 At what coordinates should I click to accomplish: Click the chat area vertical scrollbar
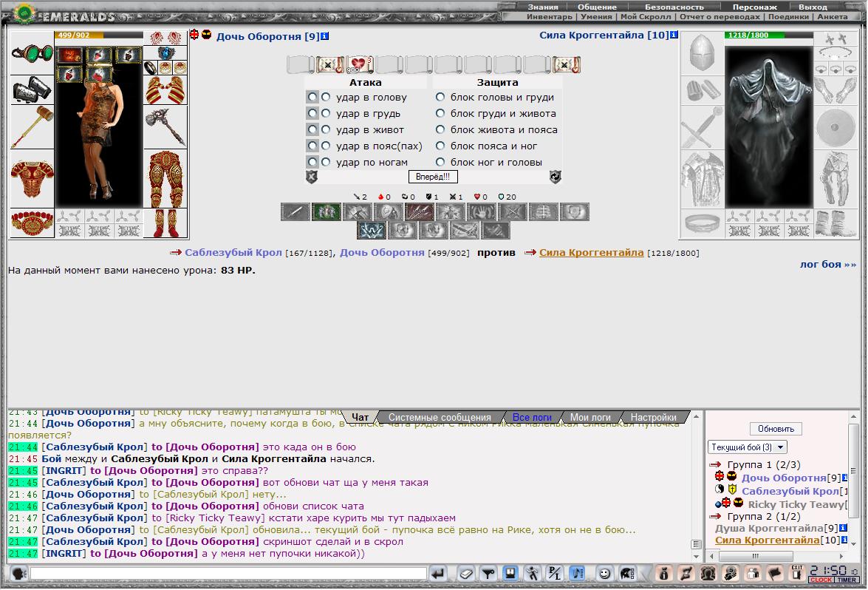click(x=697, y=486)
